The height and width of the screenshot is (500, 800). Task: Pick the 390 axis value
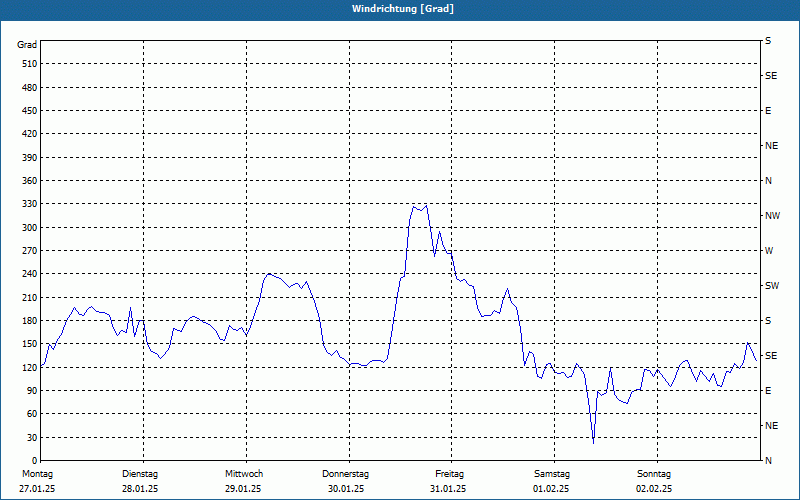30,158
